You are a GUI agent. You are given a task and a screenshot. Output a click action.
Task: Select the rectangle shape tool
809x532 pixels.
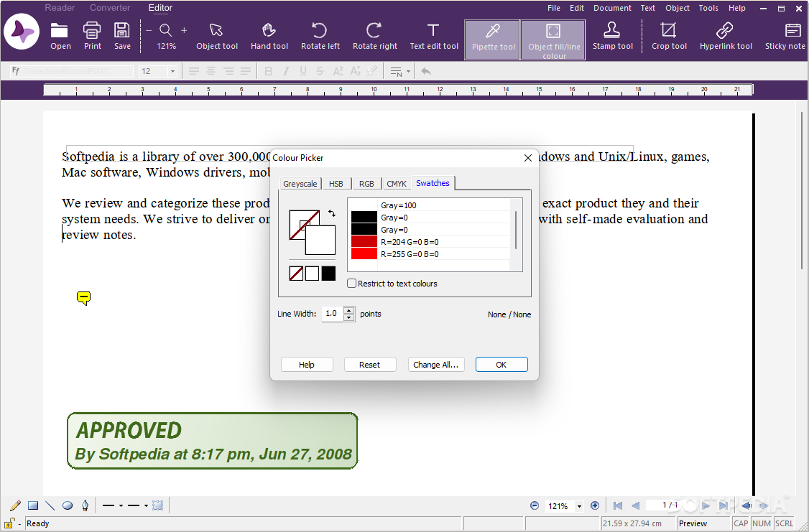tap(33, 505)
